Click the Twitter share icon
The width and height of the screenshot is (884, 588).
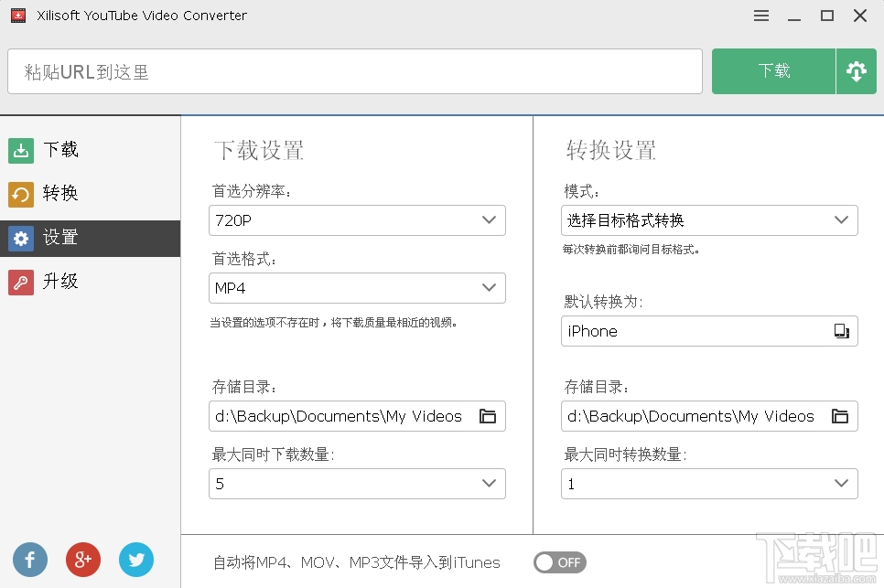(135, 560)
